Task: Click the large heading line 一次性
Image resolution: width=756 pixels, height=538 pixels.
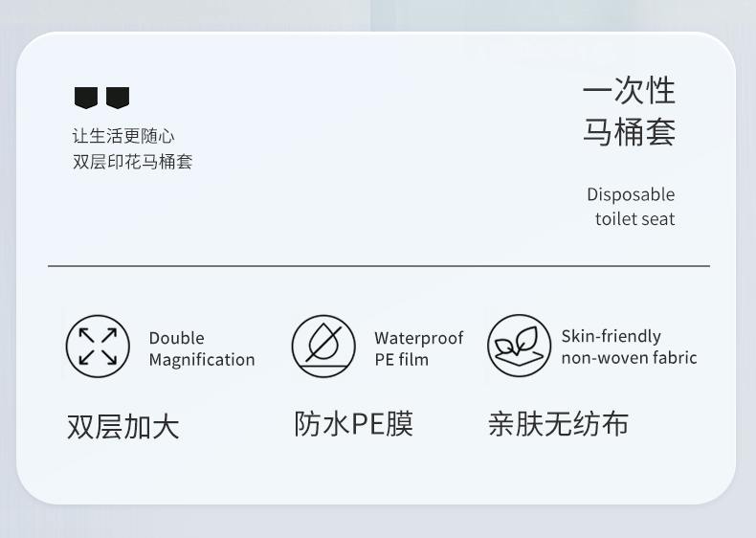Action: tap(629, 91)
